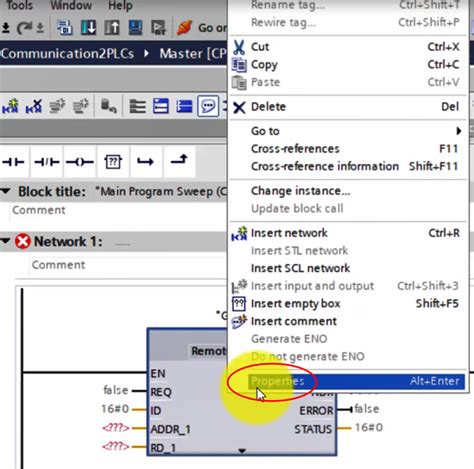The height and width of the screenshot is (469, 474).
Task: Select the normally closed contact icon
Action: pyautogui.click(x=47, y=162)
